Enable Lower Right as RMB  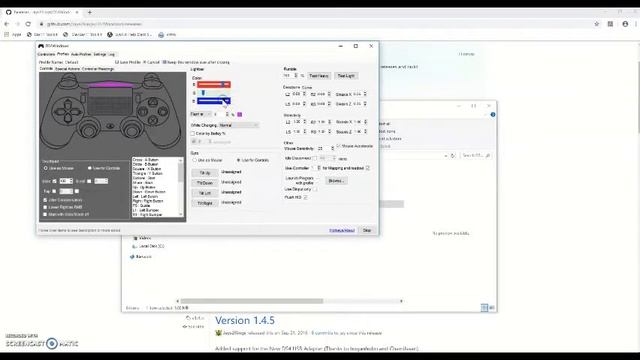click(45, 207)
